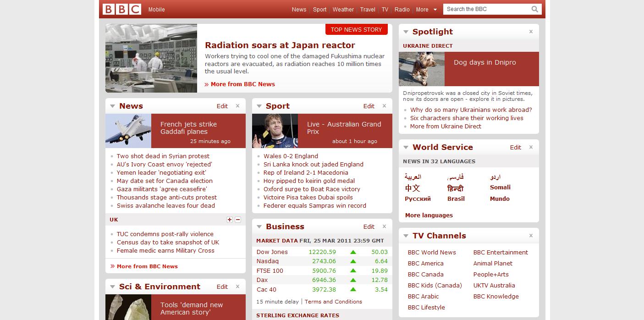Dismiss the Business panel
644x320 pixels.
pos(384,226)
